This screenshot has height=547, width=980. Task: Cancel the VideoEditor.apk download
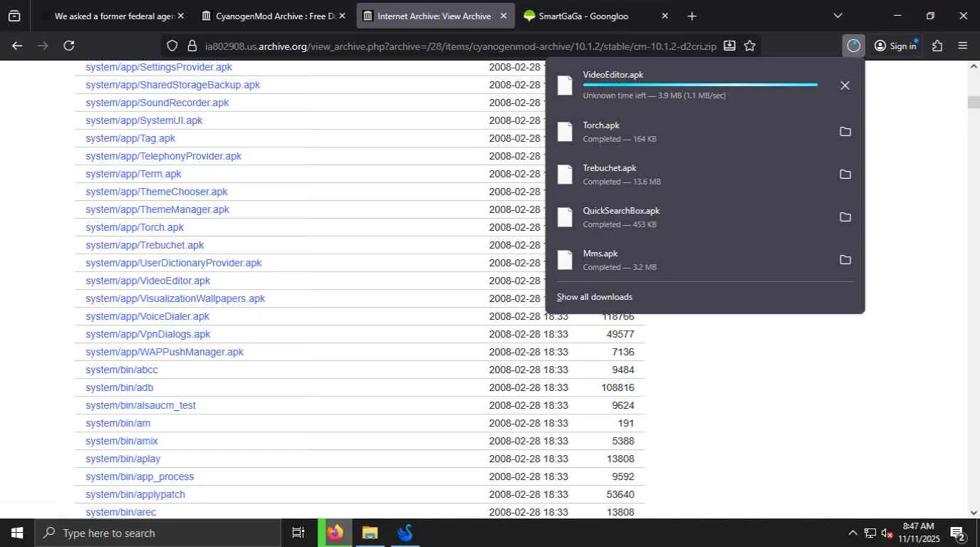click(845, 85)
